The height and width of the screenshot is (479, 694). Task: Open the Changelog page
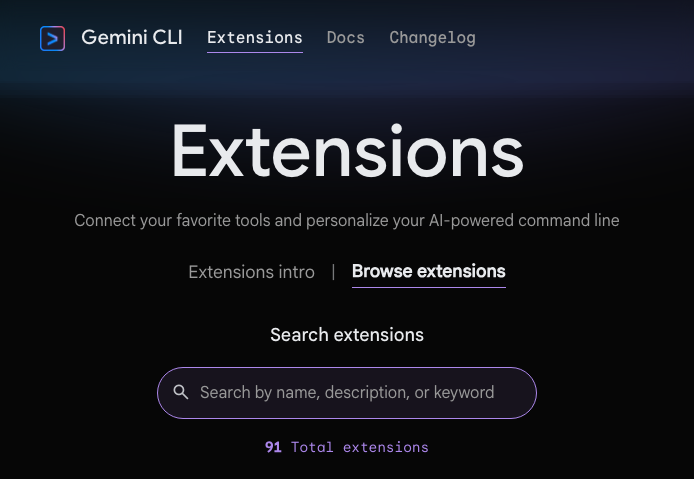[432, 38]
